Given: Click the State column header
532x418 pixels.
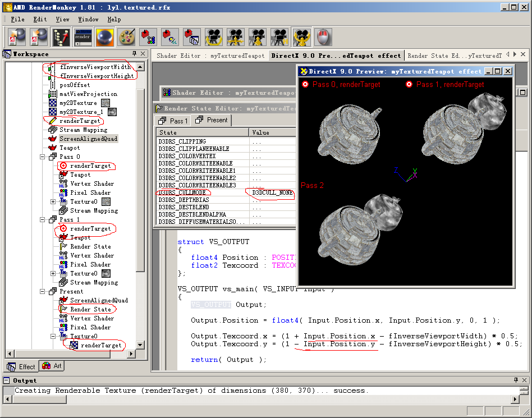Looking at the screenshot, I should click(203, 132).
